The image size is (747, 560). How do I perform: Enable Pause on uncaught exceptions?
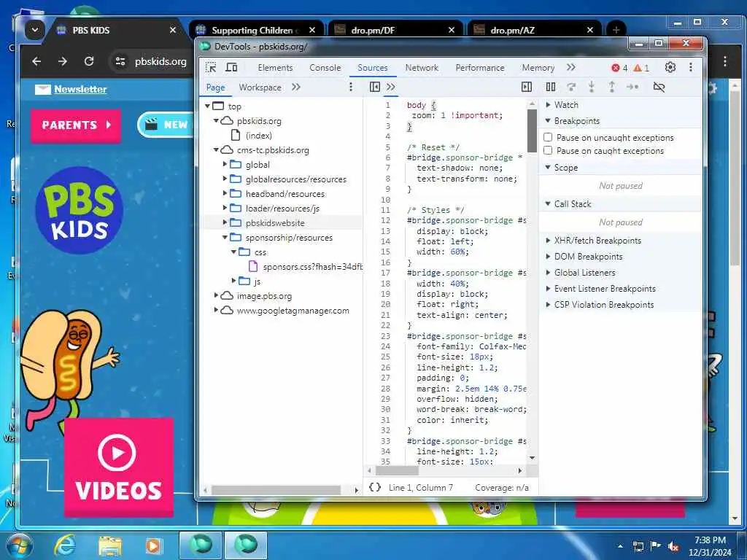click(x=548, y=137)
